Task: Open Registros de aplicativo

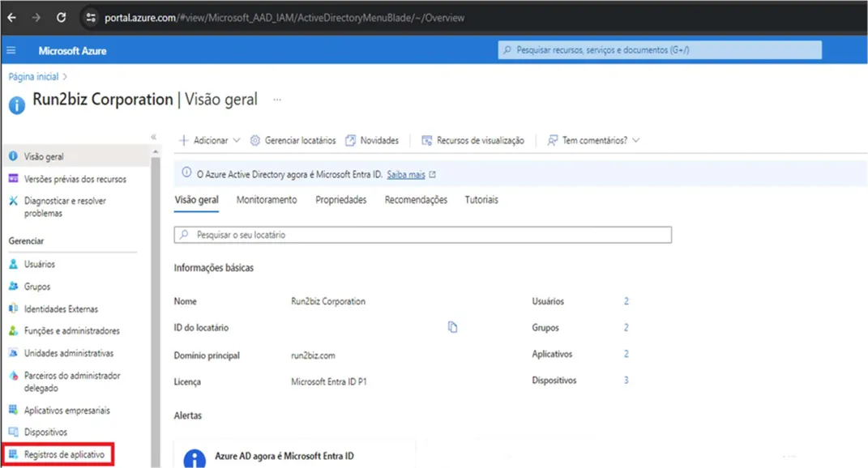Action: 64,454
